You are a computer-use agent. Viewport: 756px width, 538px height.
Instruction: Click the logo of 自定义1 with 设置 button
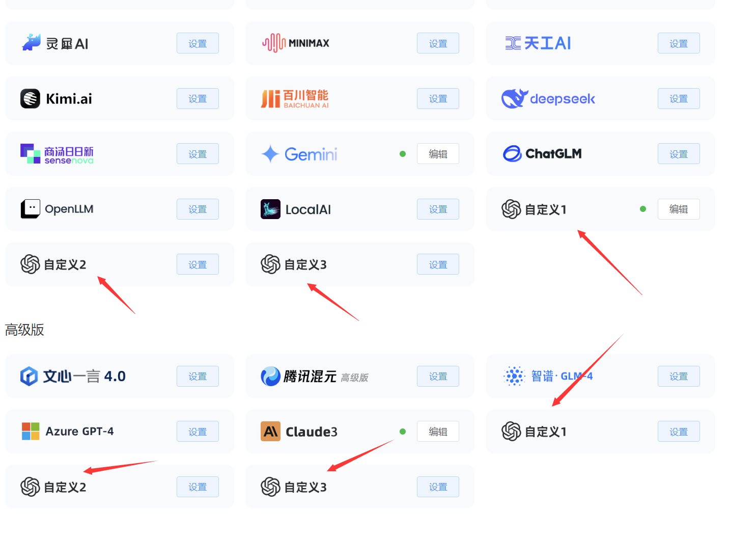point(511,431)
